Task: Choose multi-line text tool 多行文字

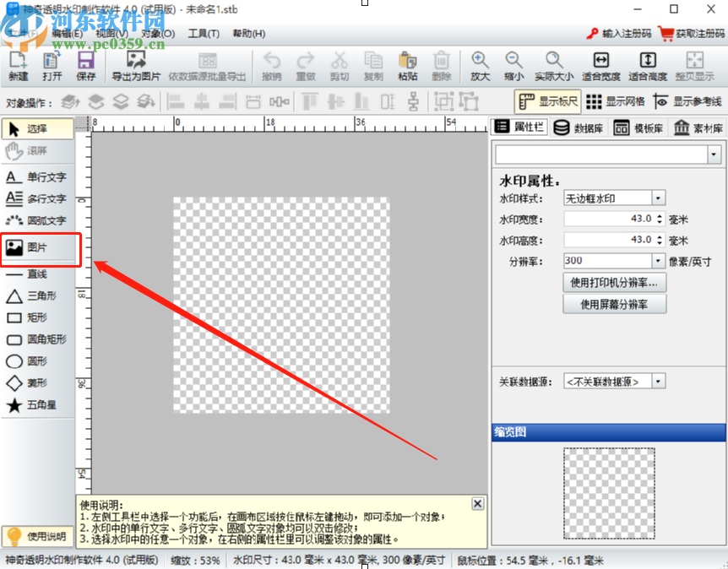Action: coord(38,198)
